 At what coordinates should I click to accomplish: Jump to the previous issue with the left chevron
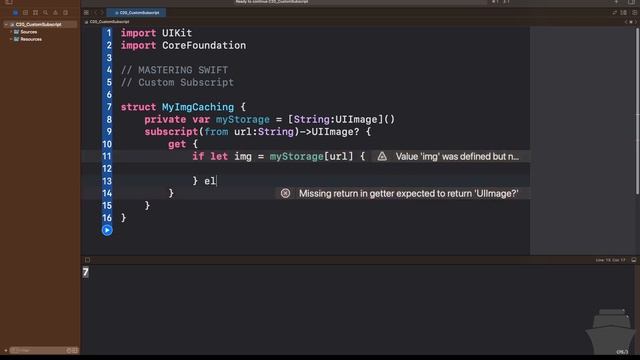626,22
